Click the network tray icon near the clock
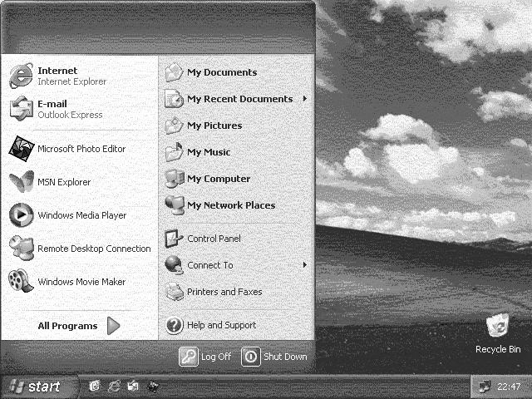Image resolution: width=532 pixels, height=399 pixels. coord(484,387)
